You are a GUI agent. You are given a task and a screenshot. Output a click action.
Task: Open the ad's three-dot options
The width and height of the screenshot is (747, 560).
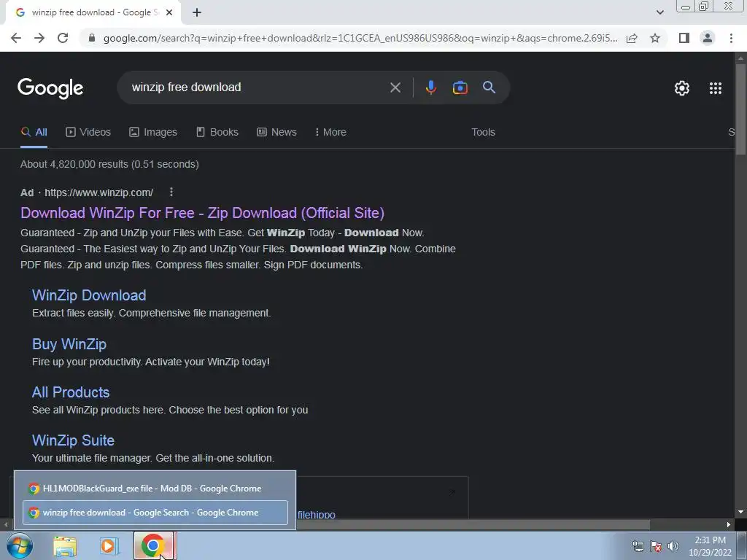pyautogui.click(x=171, y=192)
